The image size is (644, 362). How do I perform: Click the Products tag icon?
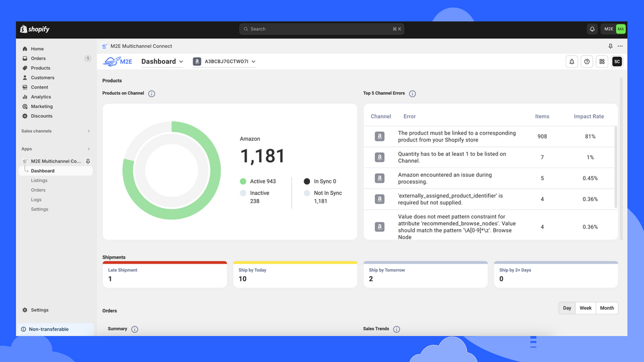tap(25, 68)
